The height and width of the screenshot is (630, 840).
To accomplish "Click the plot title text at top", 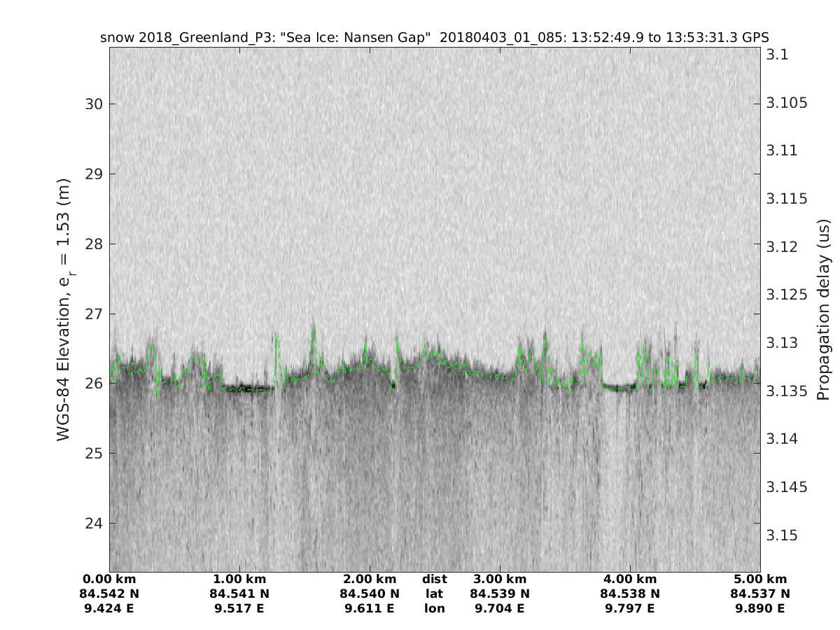I will 434,38.
